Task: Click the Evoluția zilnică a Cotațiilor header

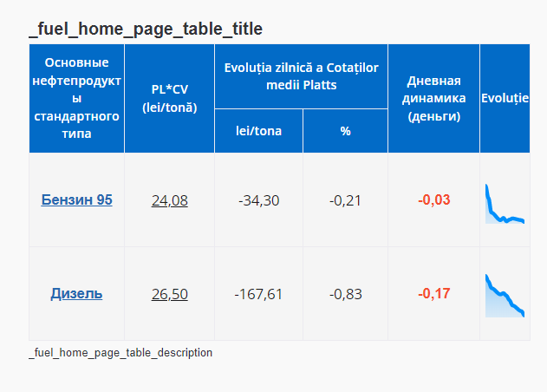Action: (301, 76)
